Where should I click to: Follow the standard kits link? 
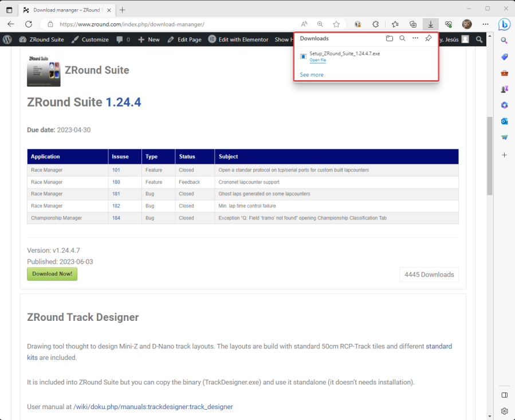coord(439,347)
